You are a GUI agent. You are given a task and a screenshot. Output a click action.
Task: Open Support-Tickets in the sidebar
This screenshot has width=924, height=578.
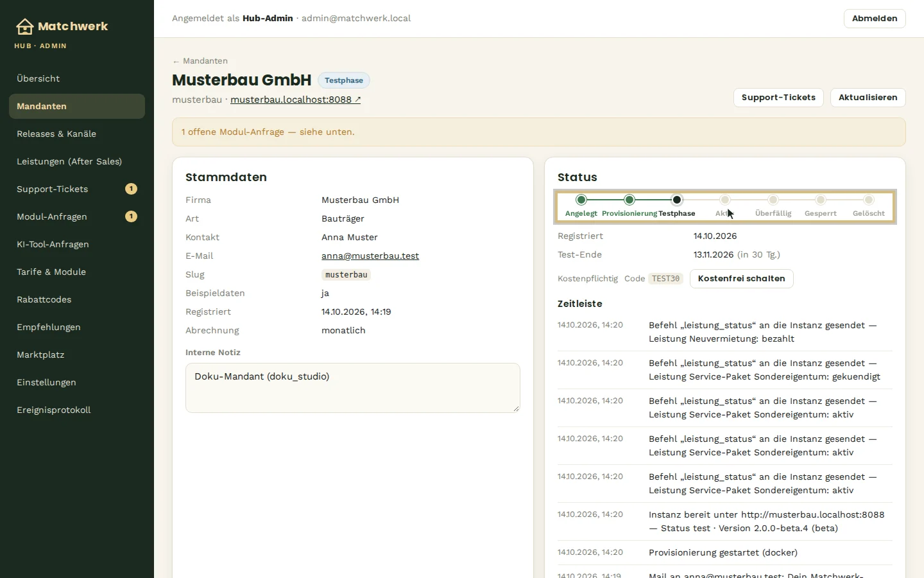click(77, 189)
